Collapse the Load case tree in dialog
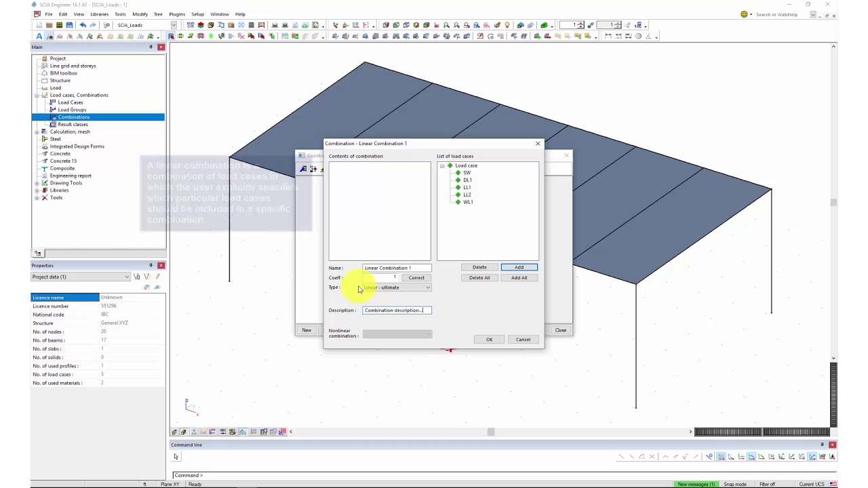Viewport: 868px width, 488px height. 442,165
